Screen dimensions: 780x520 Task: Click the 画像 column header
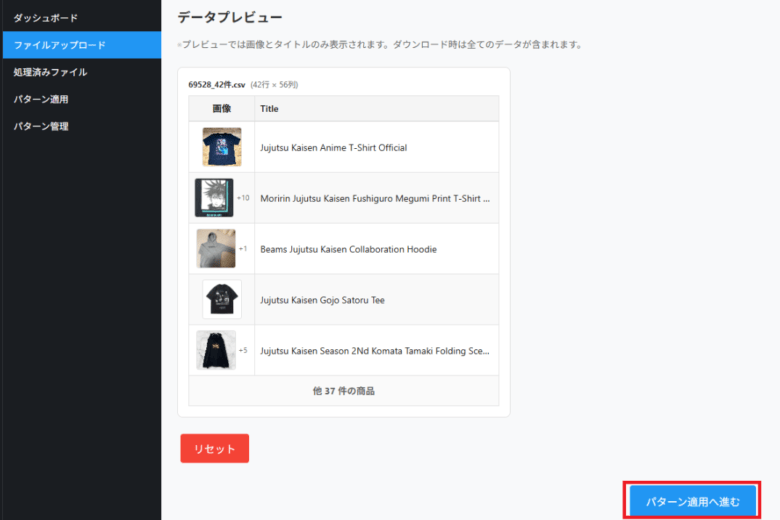(221, 108)
